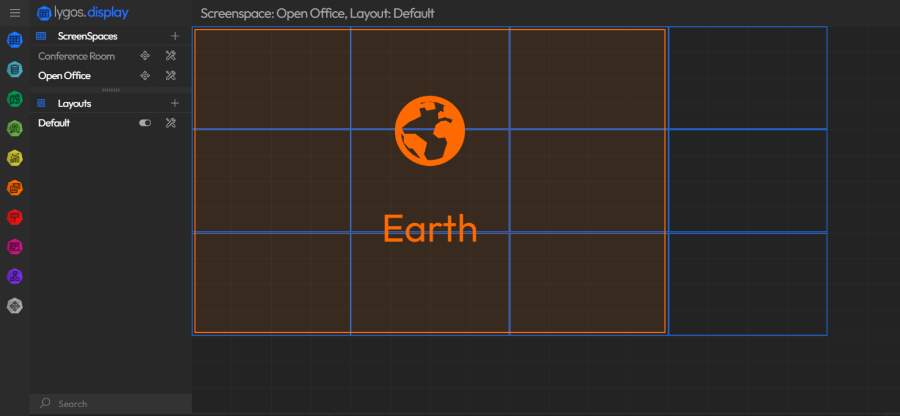
Task: Open the purple network sidebar icon
Action: 15,276
